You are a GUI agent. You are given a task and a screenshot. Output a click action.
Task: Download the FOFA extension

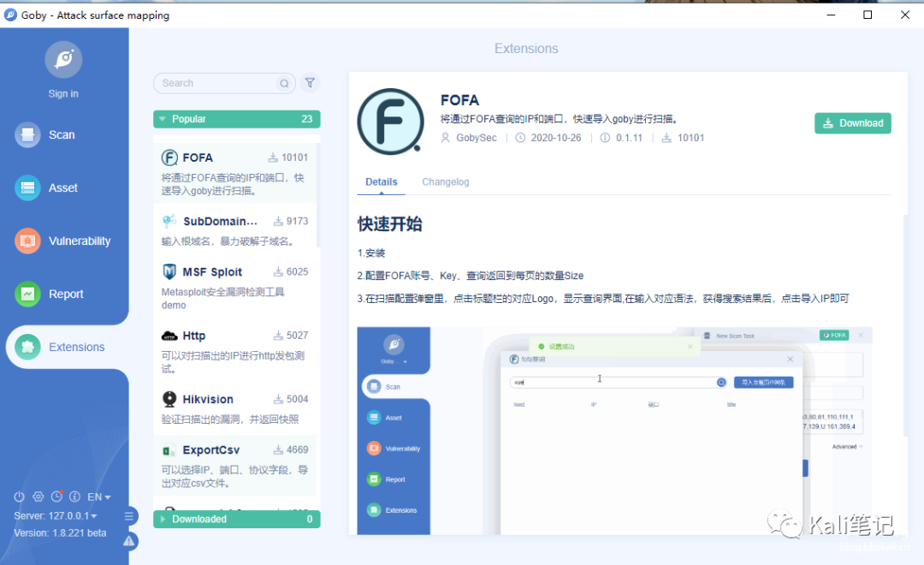tap(852, 123)
